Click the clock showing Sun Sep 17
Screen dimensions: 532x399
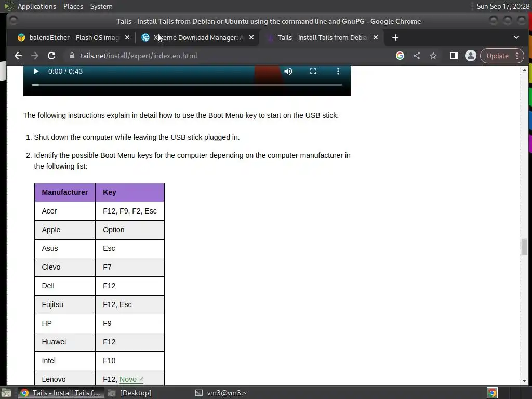(x=503, y=6)
